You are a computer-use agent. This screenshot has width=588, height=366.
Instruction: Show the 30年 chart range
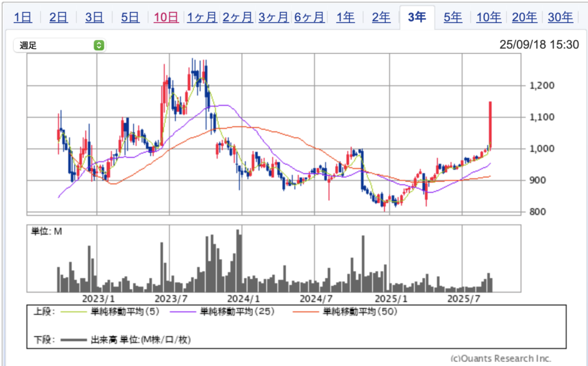[x=560, y=17]
